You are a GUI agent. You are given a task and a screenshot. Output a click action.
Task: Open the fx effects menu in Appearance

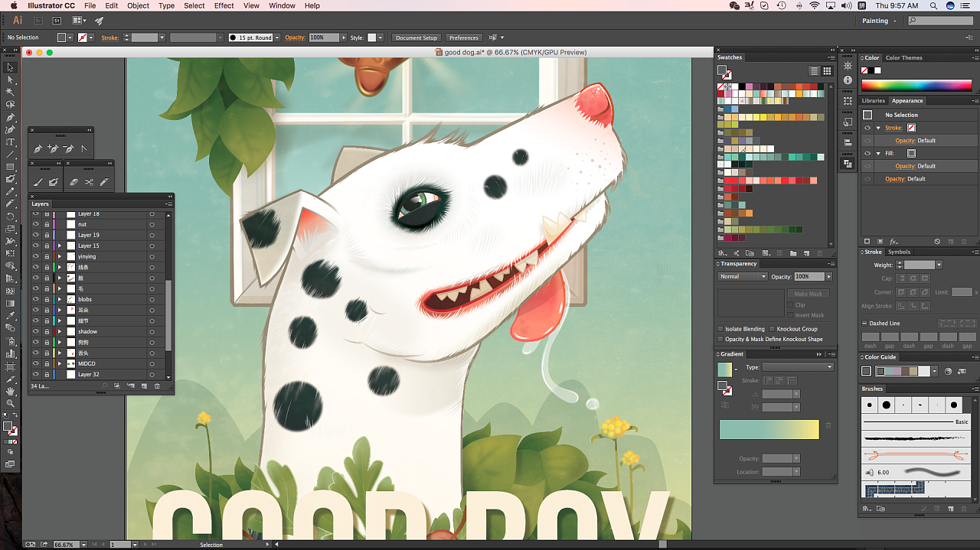click(x=894, y=242)
